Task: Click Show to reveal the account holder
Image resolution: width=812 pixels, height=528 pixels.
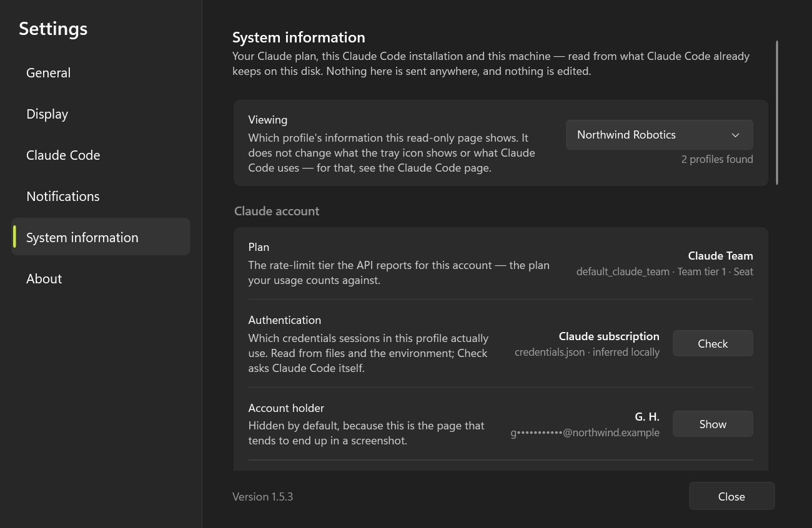Action: 713,424
